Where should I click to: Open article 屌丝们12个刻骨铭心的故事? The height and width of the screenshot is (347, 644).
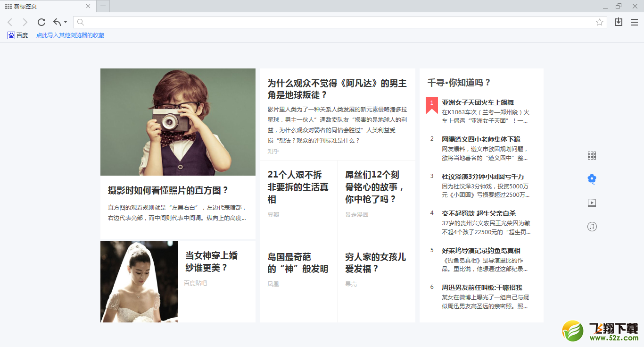[x=375, y=186]
